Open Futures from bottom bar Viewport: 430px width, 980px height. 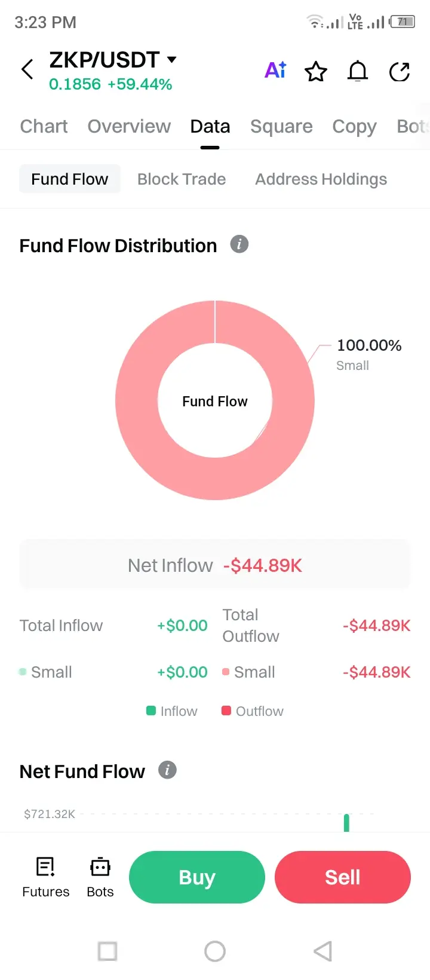45,877
